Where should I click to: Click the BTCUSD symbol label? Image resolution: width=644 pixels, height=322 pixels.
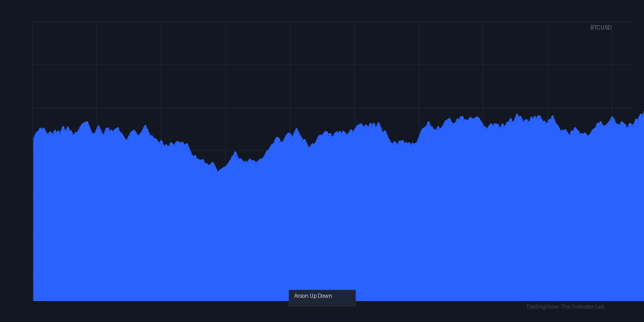tap(601, 27)
